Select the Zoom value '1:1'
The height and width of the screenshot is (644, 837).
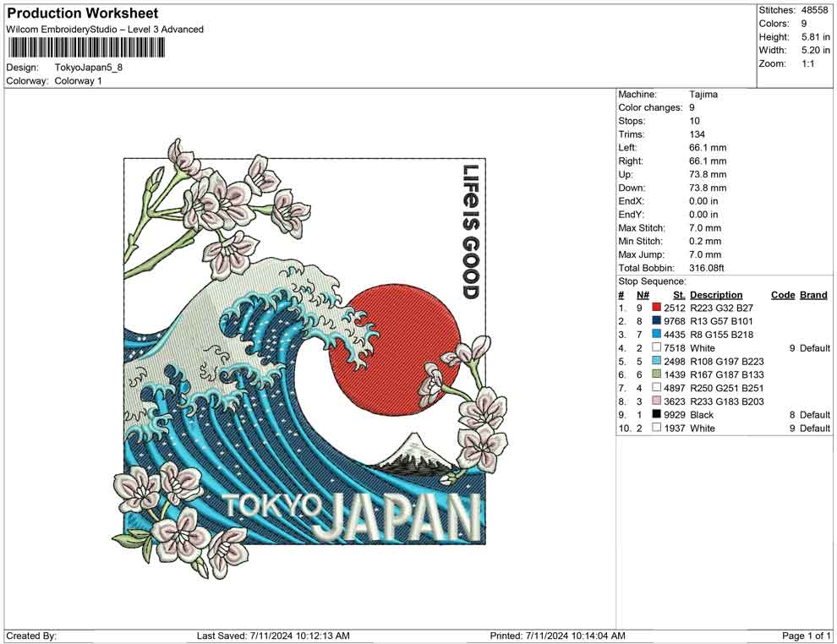807,63
